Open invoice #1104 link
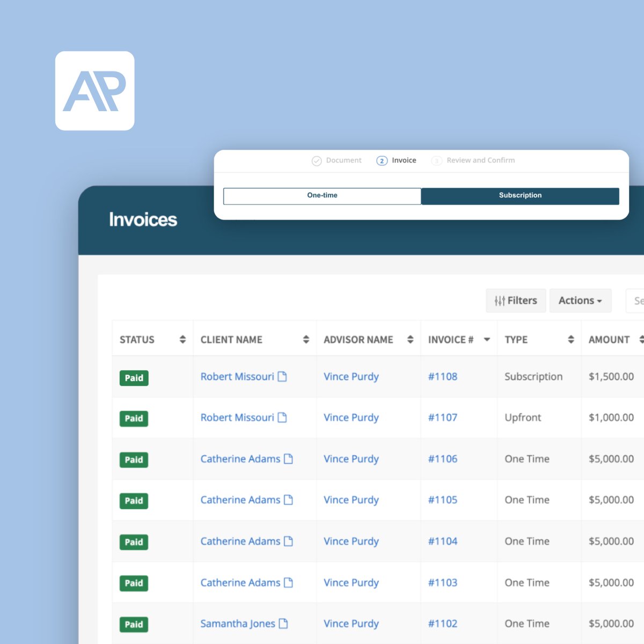This screenshot has height=644, width=644. [x=443, y=541]
